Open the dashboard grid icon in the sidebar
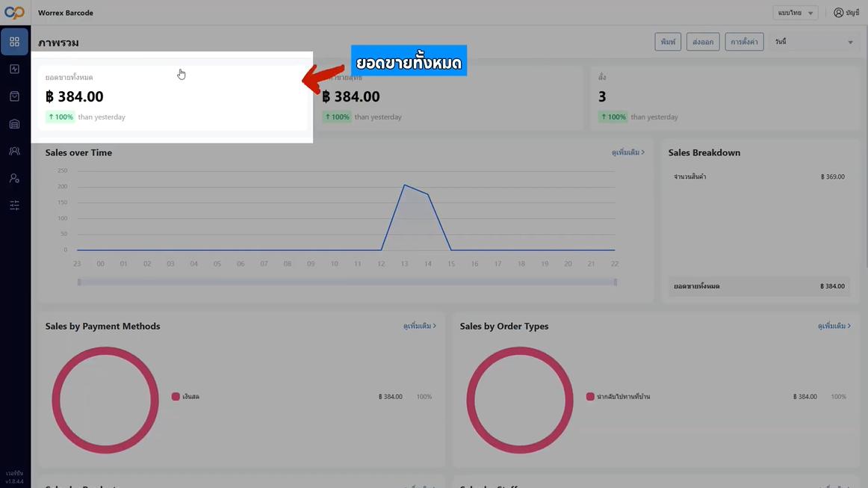Screen dimensions: 868x488 pyautogui.click(x=14, y=42)
